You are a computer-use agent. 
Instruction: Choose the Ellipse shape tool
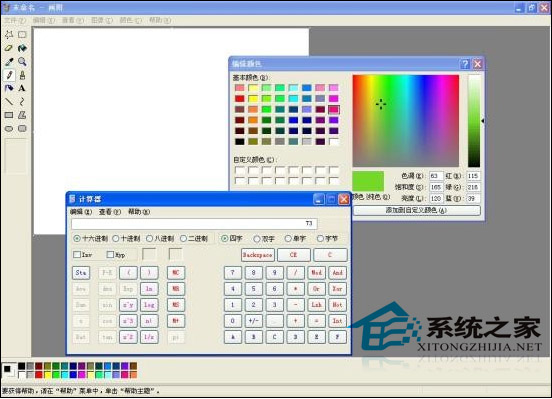pos(9,129)
